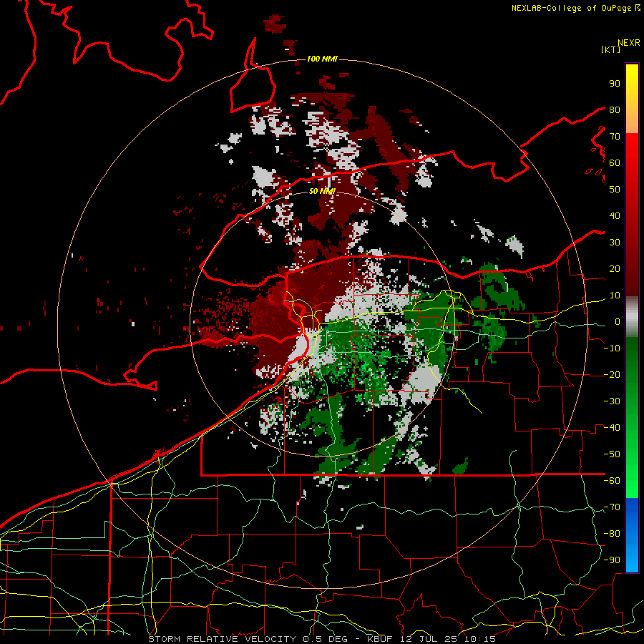Screen dimensions: 644x644
Task: Click the -20 value on velocity scale
Action: coord(612,374)
